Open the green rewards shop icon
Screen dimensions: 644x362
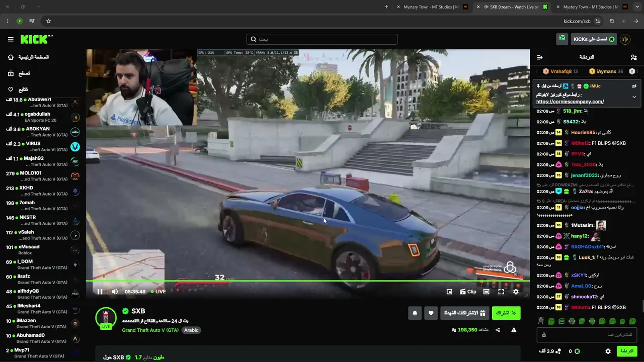pyautogui.click(x=562, y=39)
